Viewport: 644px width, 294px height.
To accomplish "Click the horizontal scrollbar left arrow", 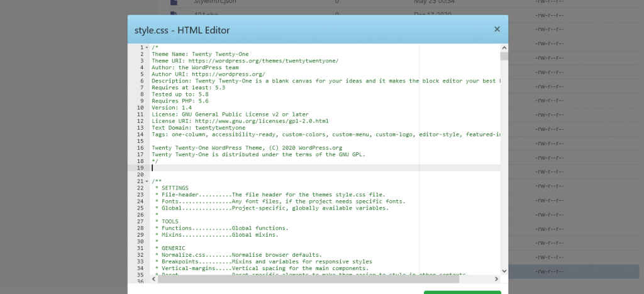I will pyautogui.click(x=153, y=279).
